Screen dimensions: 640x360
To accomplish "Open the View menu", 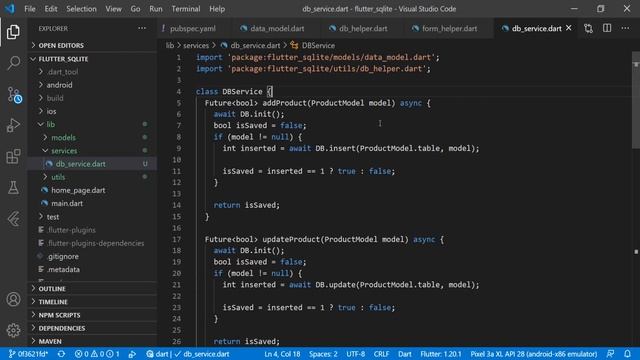I will (x=113, y=9).
